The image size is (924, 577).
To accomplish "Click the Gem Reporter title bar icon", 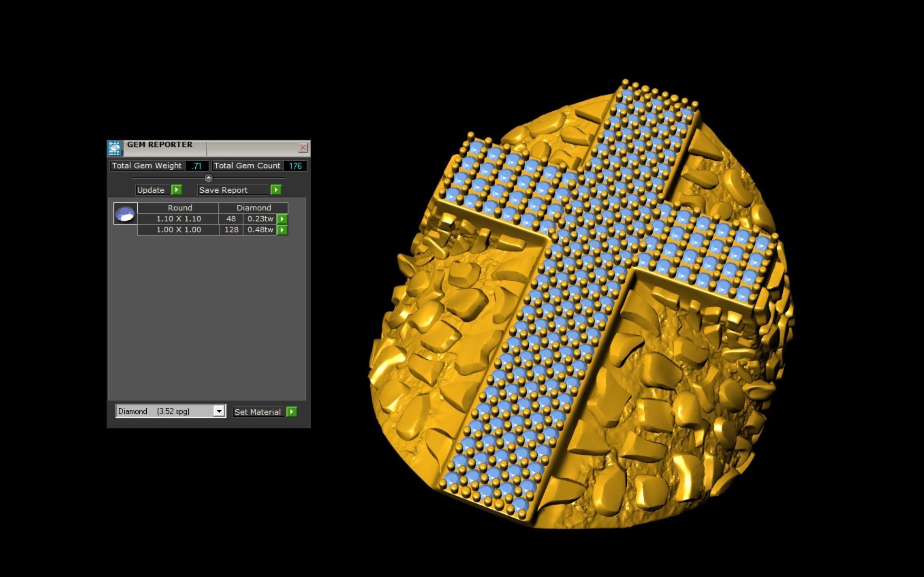I will pyautogui.click(x=115, y=148).
